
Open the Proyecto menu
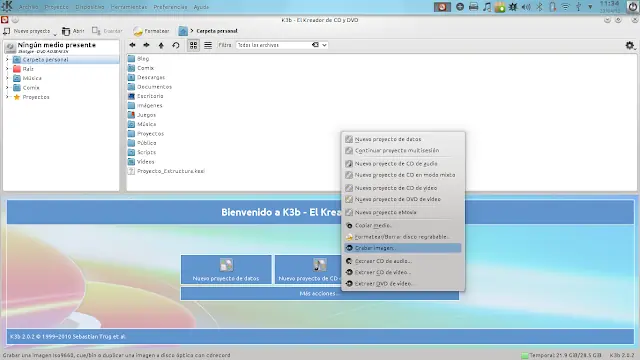56,7
